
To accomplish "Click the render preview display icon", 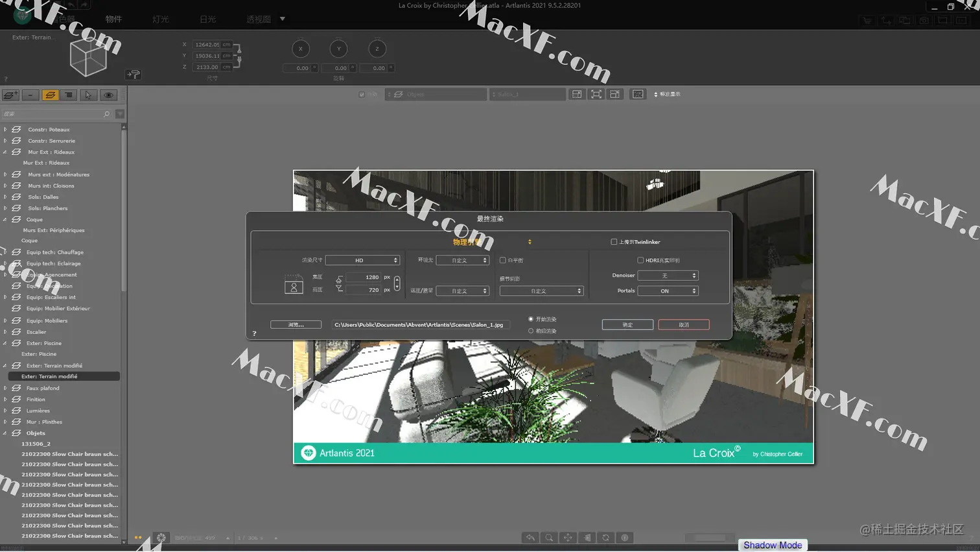I will [638, 94].
